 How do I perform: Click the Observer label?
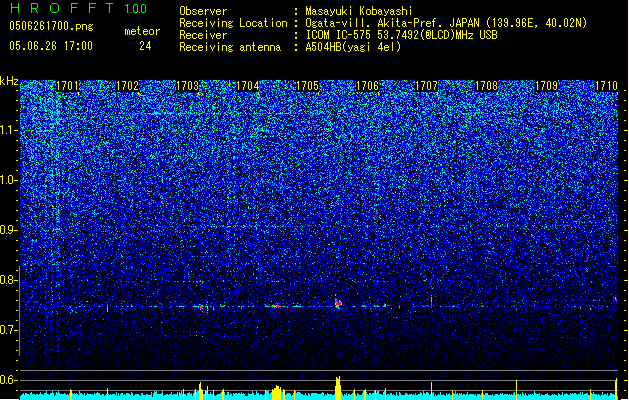(203, 11)
